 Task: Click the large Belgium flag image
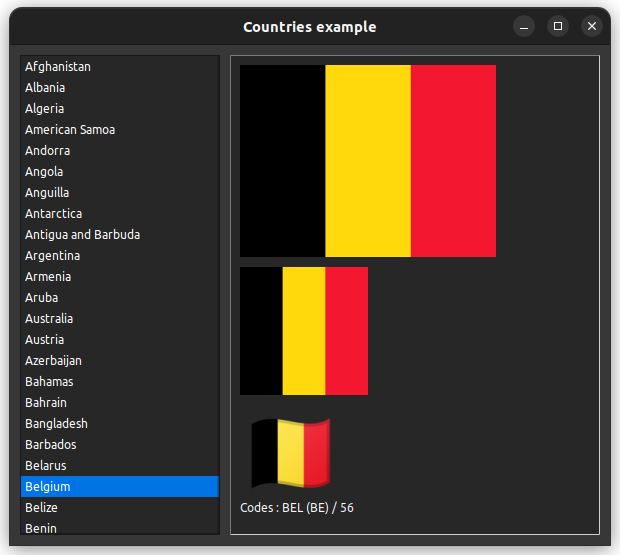click(368, 161)
